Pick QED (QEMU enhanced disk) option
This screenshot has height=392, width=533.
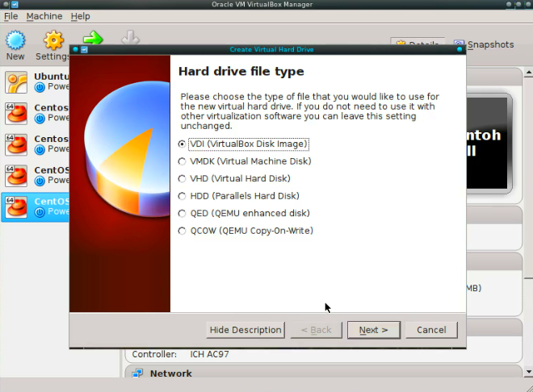click(x=244, y=213)
